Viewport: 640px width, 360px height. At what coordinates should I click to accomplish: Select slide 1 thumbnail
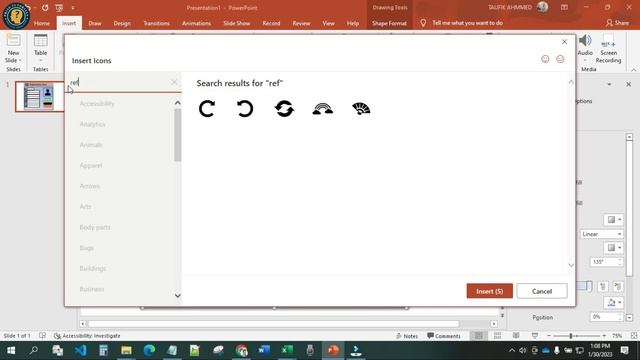coord(40,96)
